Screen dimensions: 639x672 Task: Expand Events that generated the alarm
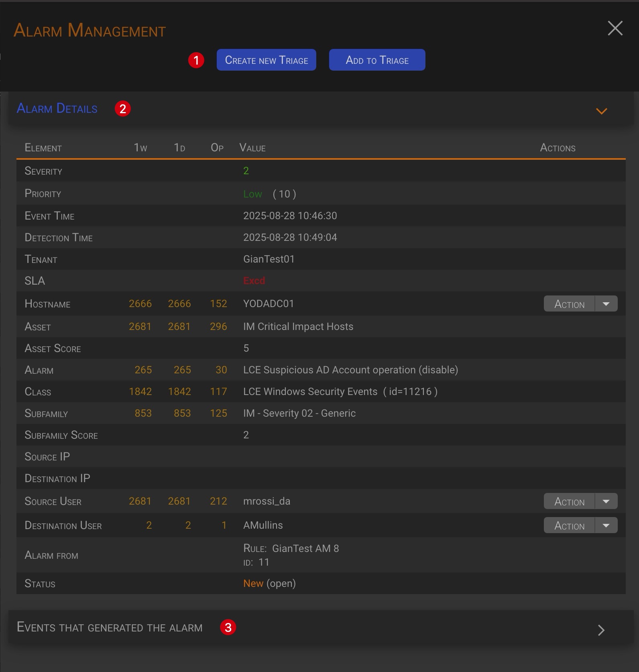click(x=601, y=630)
